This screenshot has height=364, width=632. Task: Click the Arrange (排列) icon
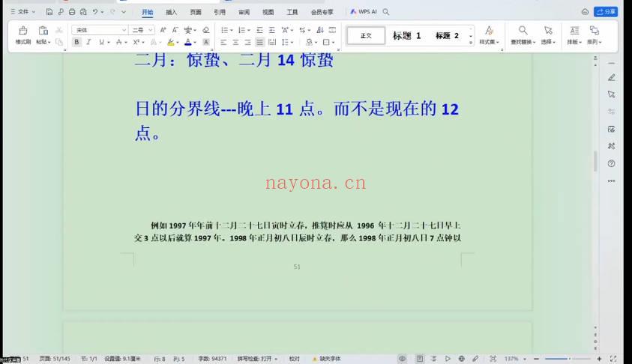594,31
